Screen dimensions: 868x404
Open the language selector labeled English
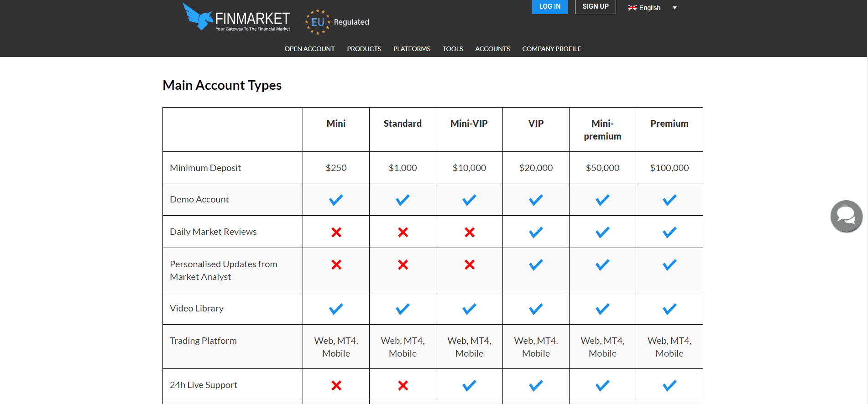649,8
